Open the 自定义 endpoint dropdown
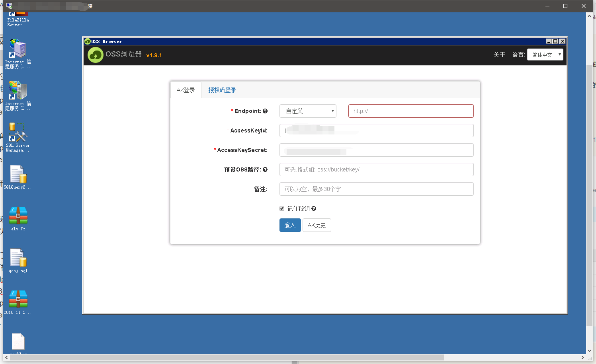The width and height of the screenshot is (596, 364). click(x=308, y=111)
